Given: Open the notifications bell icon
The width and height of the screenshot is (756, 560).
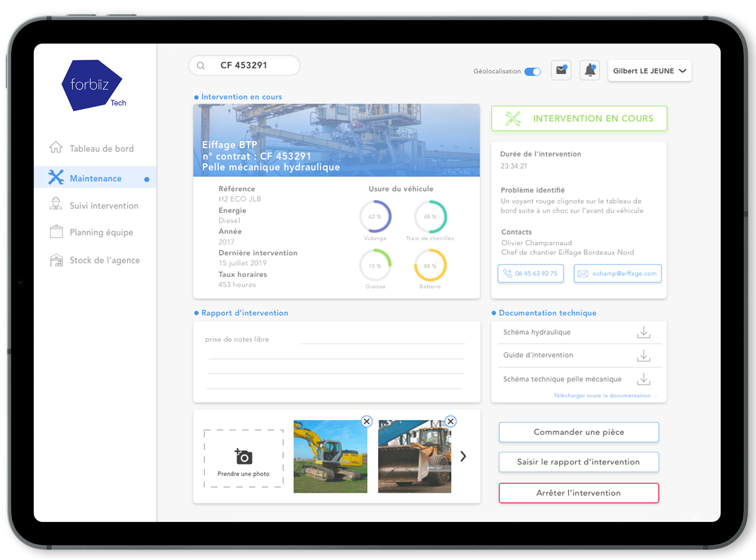Looking at the screenshot, I should (x=590, y=70).
